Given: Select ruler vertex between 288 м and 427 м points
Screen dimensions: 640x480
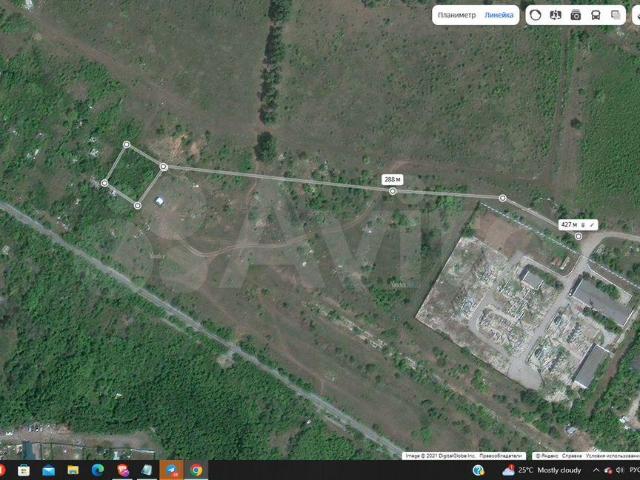Looking at the screenshot, I should 502,198.
